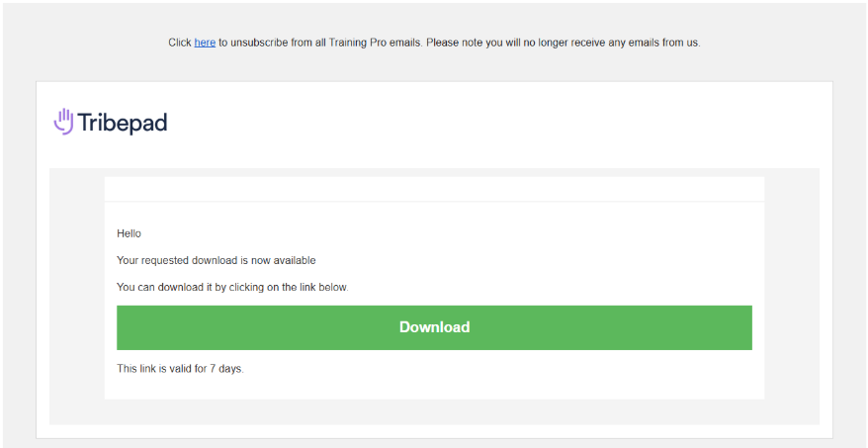
Task: Click the white space beneath validity note
Action: pyautogui.click(x=434, y=388)
